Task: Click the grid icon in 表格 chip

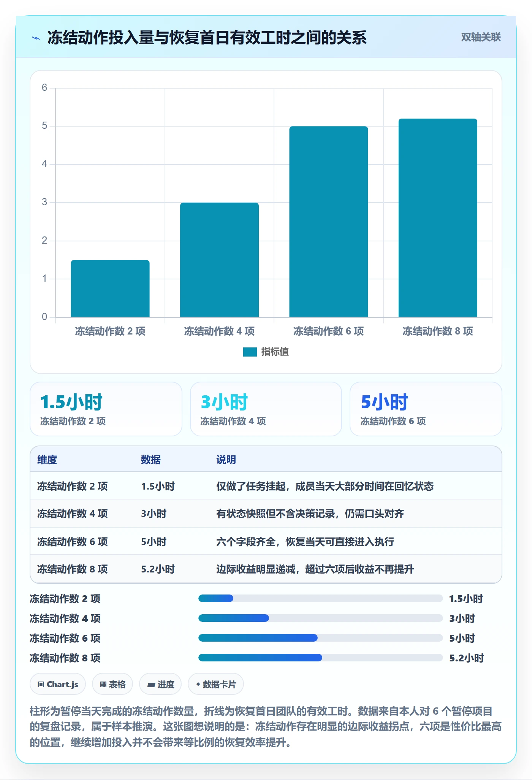Action: tap(103, 685)
